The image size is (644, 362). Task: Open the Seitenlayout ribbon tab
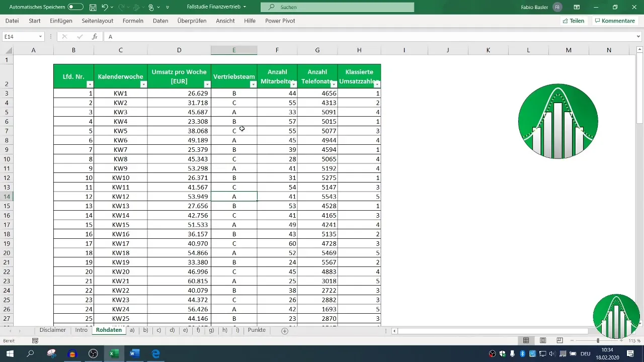(98, 21)
